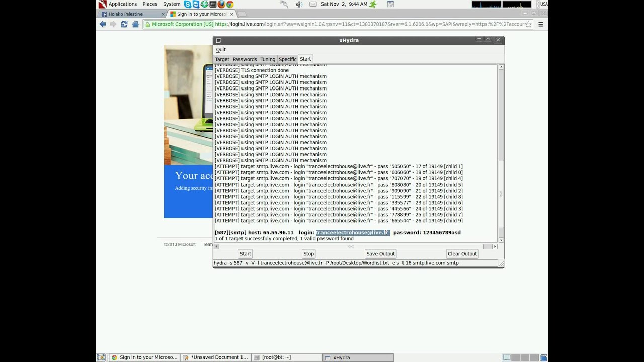
Task: Open the terminal launcher icon in panel
Action: pyautogui.click(x=213, y=4)
